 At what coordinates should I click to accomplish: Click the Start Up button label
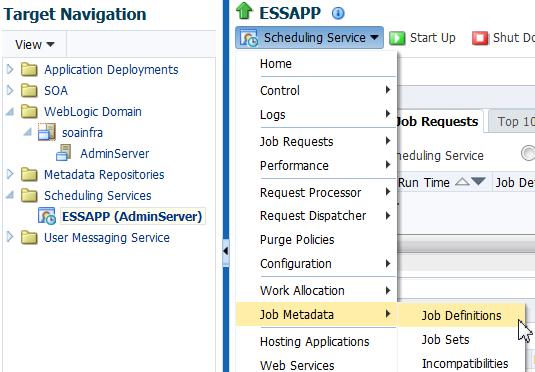pyautogui.click(x=433, y=38)
